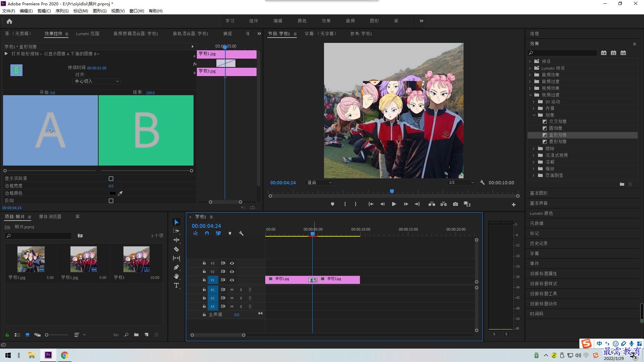Click the Lift button icon
Screen dimensions: 644x362
tap(432, 204)
